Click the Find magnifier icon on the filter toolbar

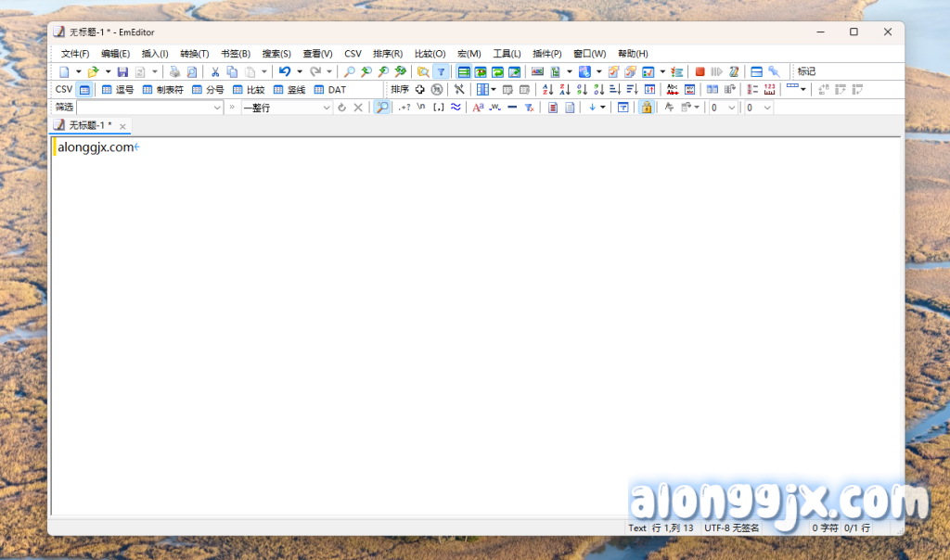click(x=381, y=107)
